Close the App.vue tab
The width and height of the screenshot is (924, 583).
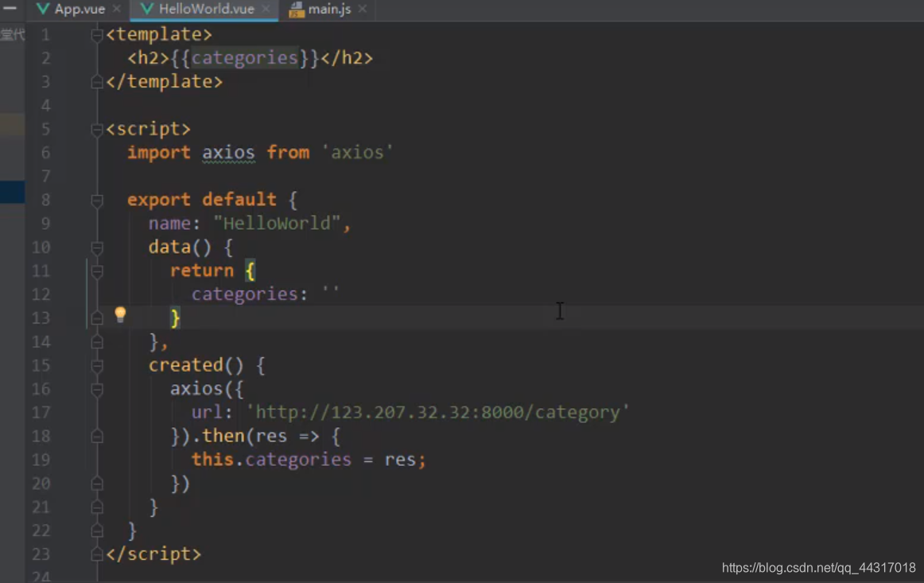coord(117,9)
